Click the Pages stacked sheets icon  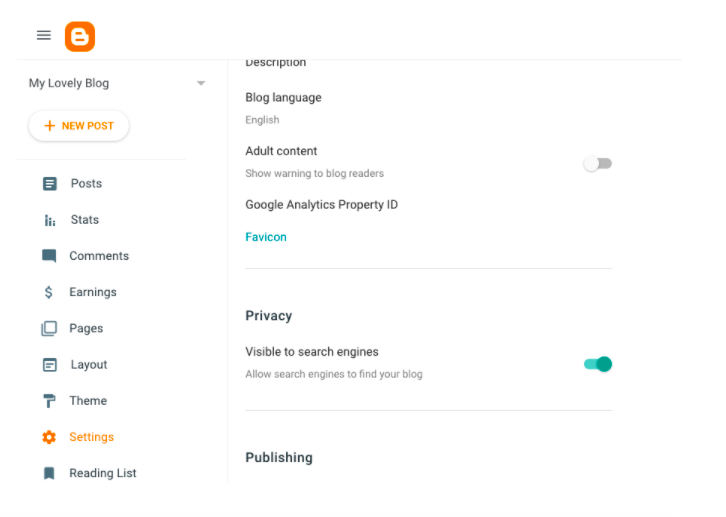[x=49, y=328]
